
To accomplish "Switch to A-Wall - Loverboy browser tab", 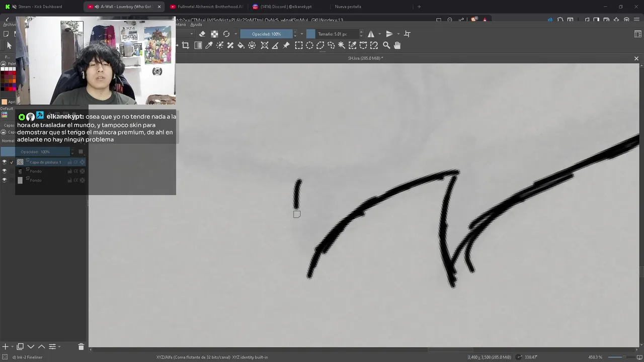I will (125, 7).
